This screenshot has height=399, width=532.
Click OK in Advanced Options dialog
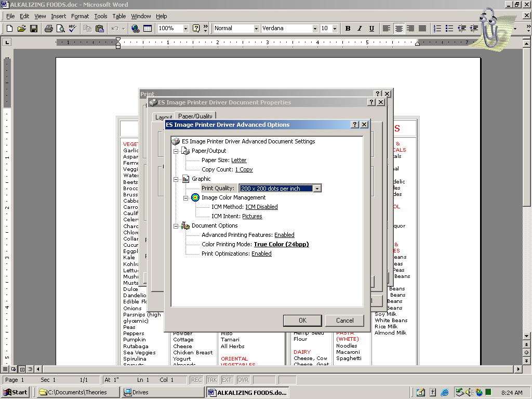(302, 321)
